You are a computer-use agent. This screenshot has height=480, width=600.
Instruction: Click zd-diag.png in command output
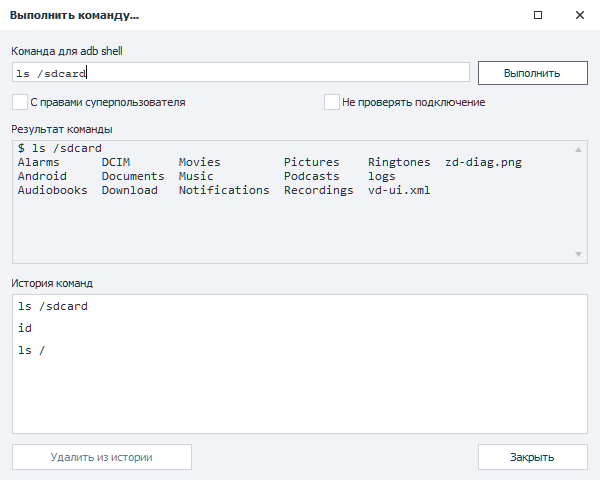[483, 162]
